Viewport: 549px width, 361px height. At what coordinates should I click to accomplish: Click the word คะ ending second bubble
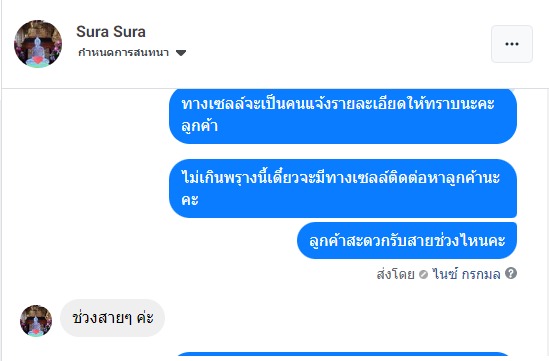[x=190, y=200]
